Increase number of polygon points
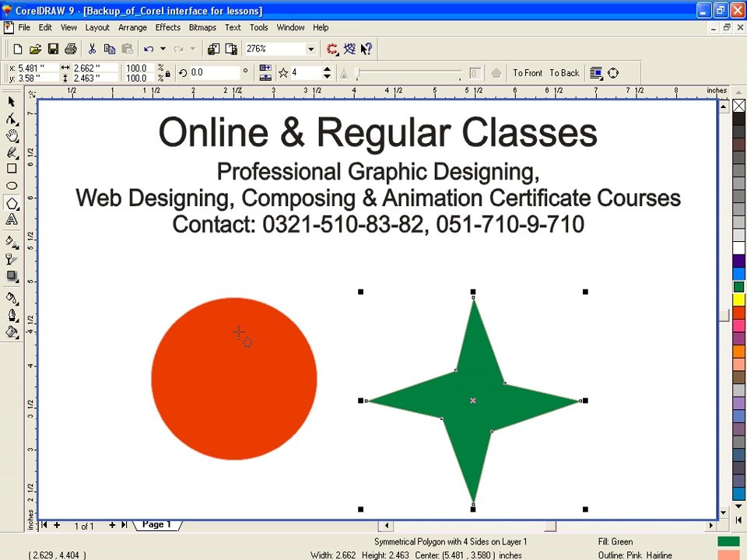This screenshot has width=747, height=560. 327,69
